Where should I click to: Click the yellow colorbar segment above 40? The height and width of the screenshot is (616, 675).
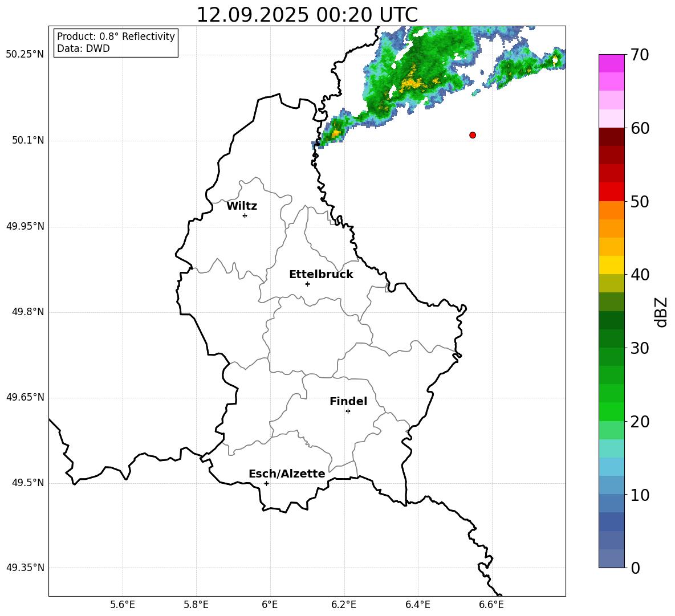click(611, 265)
